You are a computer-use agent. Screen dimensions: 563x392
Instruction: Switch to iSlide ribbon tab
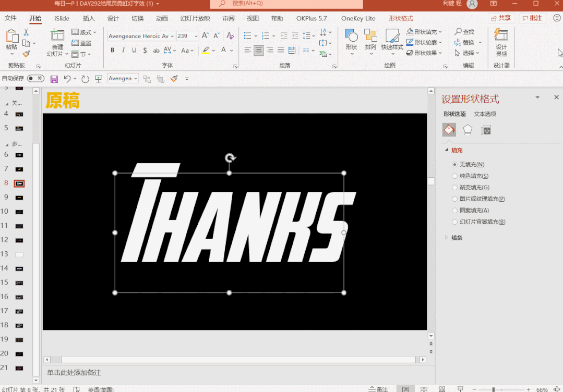[x=62, y=18]
